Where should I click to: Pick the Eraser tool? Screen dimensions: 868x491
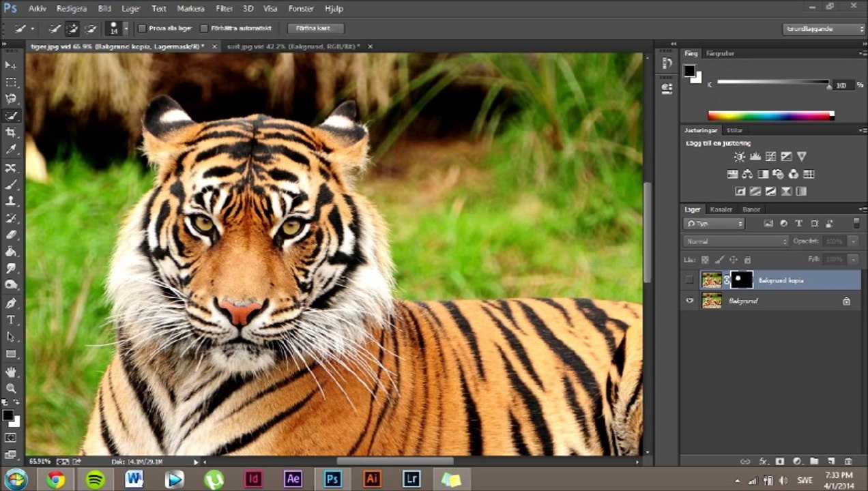[x=11, y=235]
